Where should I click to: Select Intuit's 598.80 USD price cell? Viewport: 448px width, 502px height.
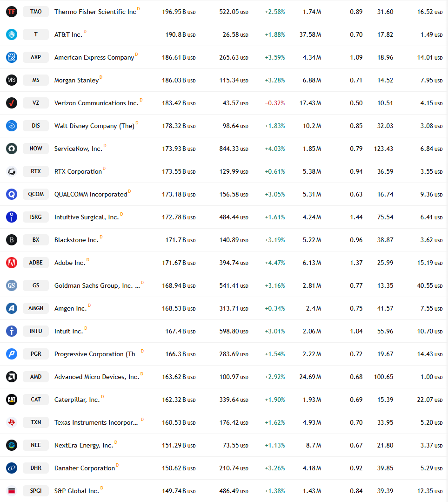point(234,331)
